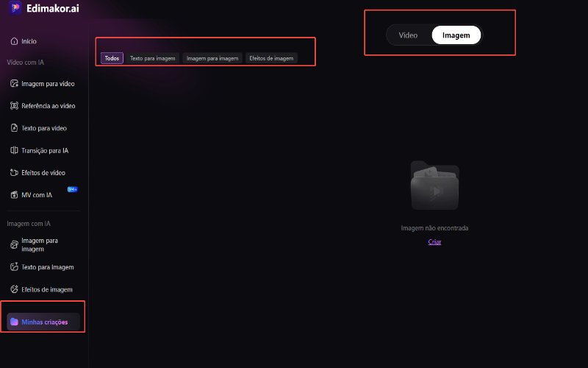The image size is (588, 368).
Task: Click the MV com IA icon
Action: 14,195
